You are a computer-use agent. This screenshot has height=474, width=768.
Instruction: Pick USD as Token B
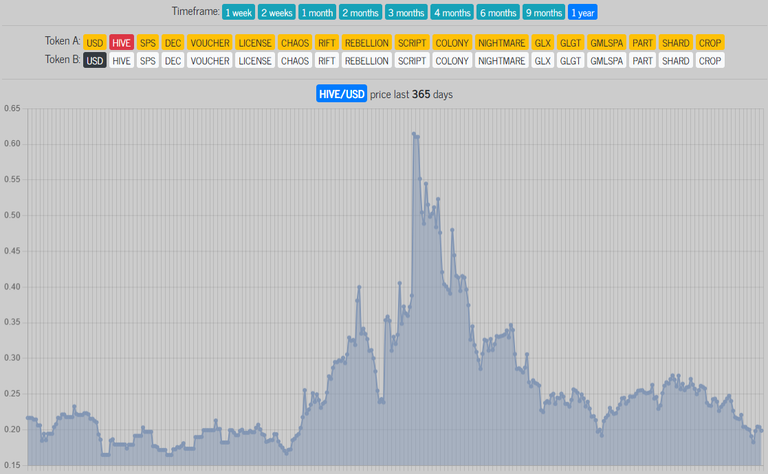(95, 61)
